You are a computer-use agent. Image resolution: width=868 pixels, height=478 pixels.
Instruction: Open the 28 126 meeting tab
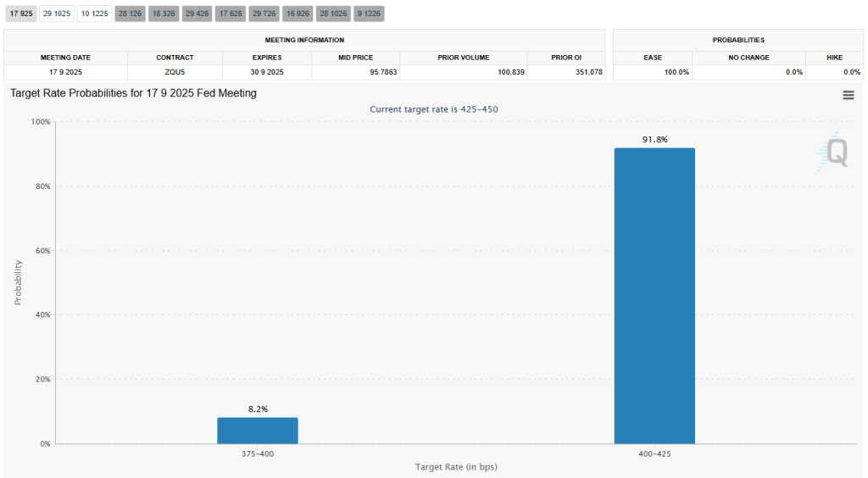[x=130, y=14]
